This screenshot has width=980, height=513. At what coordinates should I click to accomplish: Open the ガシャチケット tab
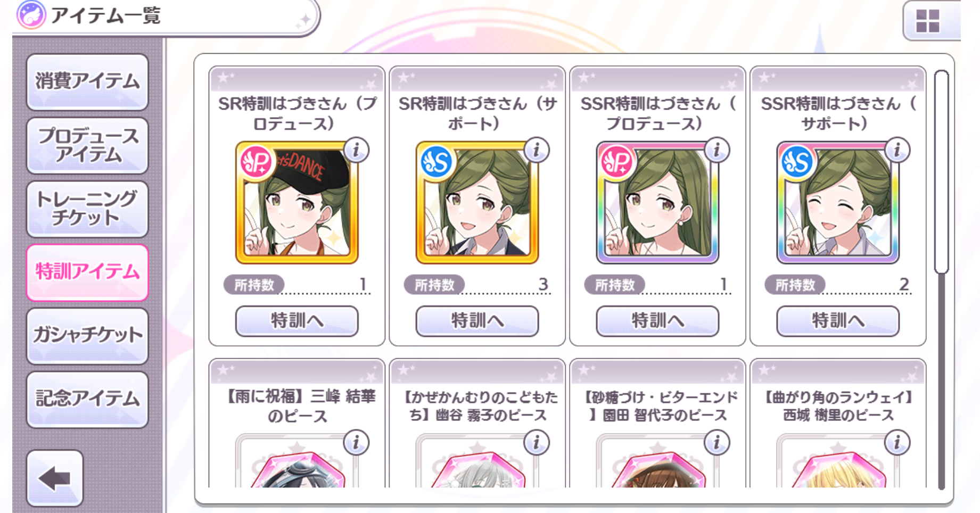point(87,335)
